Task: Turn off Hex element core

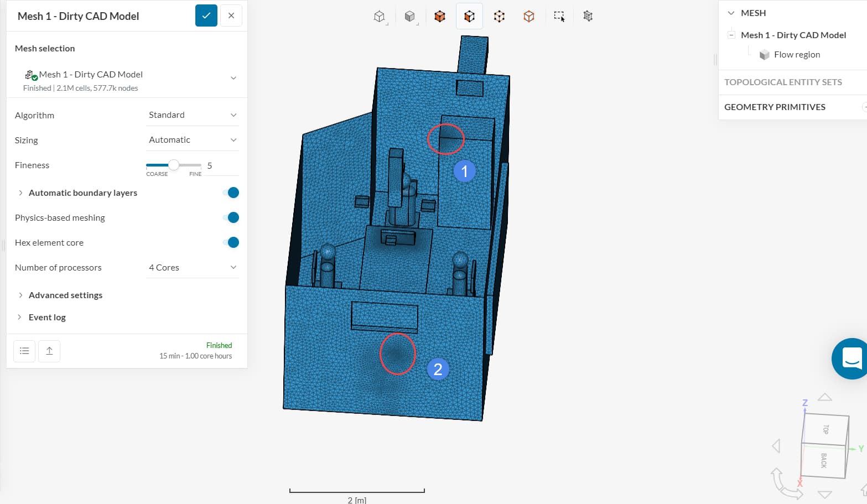Action: click(231, 242)
